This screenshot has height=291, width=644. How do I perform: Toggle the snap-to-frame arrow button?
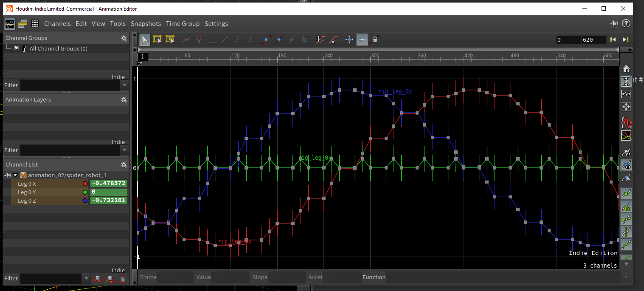coord(362,40)
